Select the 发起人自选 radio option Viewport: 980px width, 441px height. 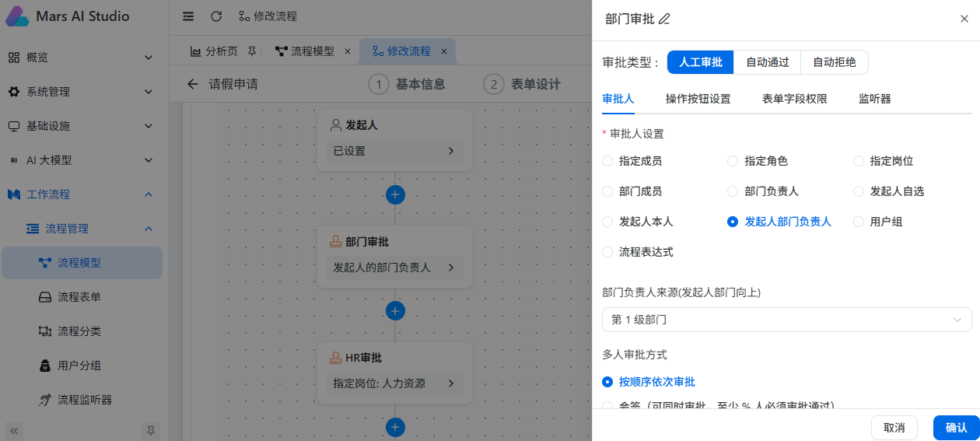coord(859,191)
